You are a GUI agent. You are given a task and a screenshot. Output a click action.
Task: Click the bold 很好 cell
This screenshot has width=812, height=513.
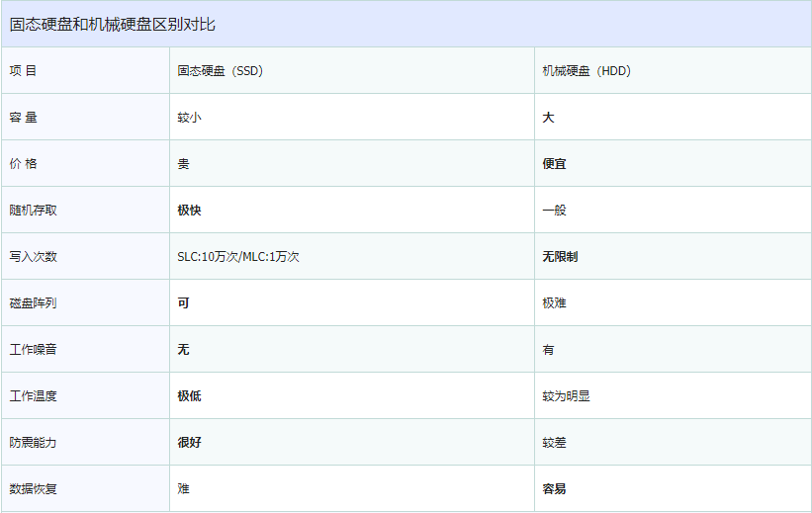click(x=190, y=443)
